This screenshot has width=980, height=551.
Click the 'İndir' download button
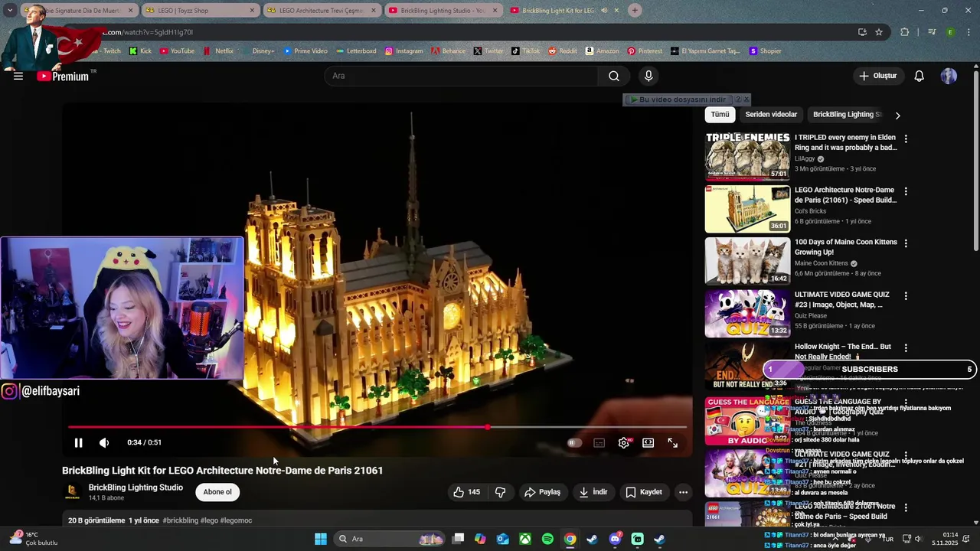(x=593, y=492)
